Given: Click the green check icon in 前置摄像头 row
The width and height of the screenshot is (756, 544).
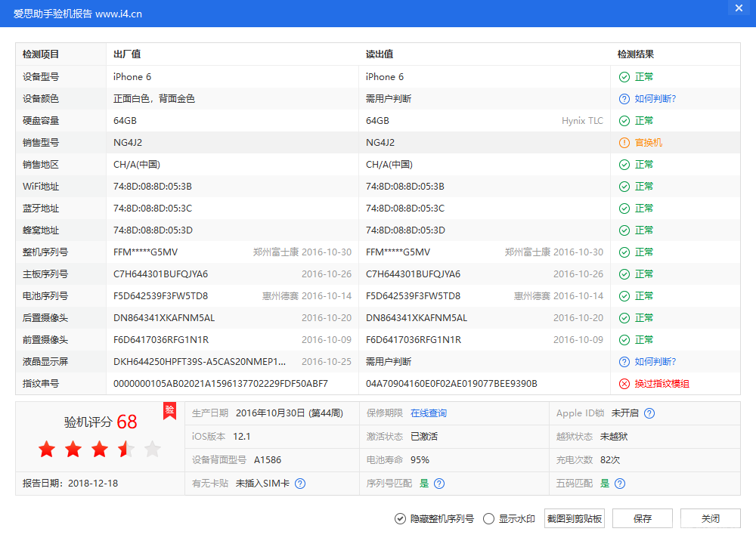Looking at the screenshot, I should click(x=624, y=340).
